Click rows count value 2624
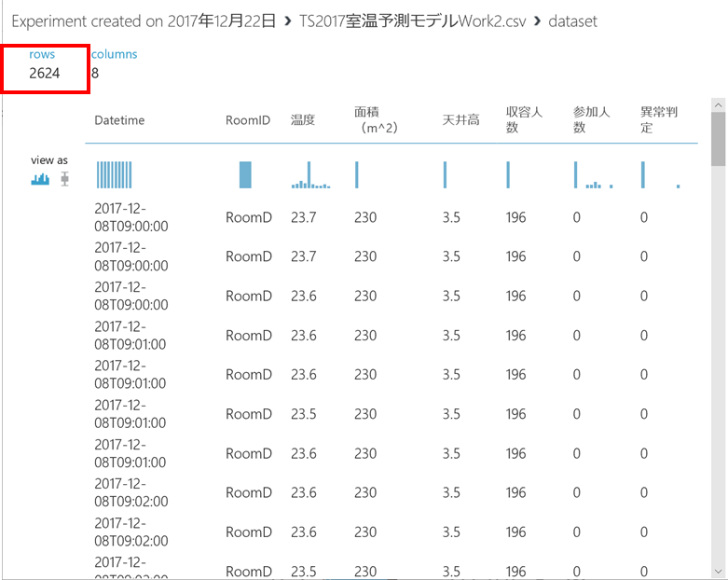Image resolution: width=728 pixels, height=580 pixels. pyautogui.click(x=45, y=73)
